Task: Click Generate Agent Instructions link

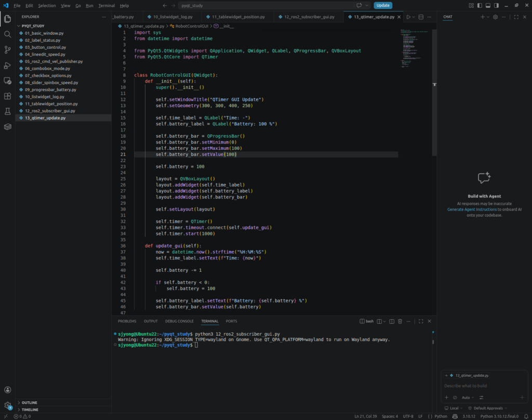Action: pyautogui.click(x=472, y=209)
